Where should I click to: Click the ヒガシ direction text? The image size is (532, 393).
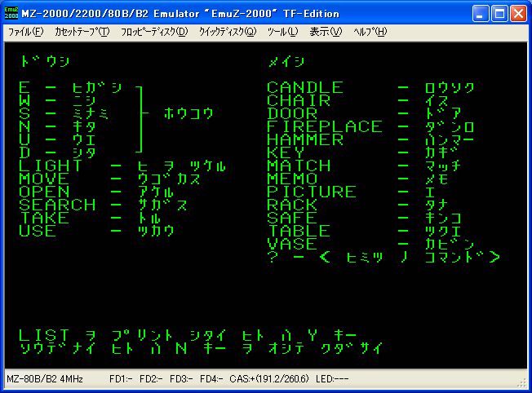point(97,87)
